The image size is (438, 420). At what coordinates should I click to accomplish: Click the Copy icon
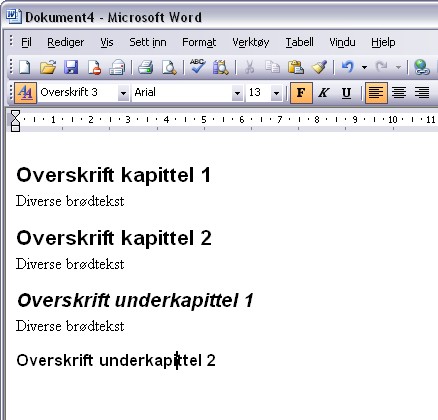(x=272, y=67)
